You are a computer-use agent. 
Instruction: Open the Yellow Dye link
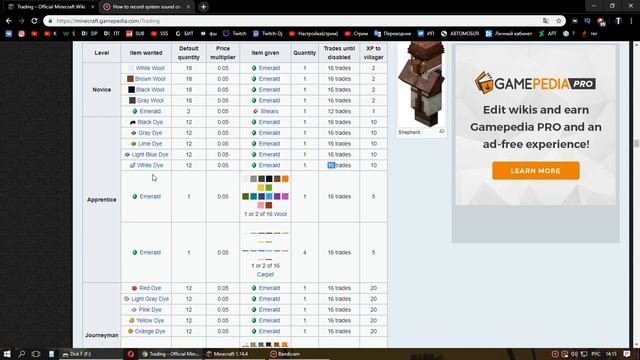coord(150,320)
